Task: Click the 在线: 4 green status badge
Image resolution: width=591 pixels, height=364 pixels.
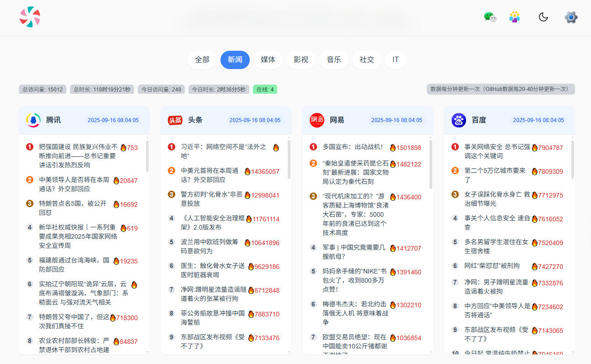Action: point(265,89)
